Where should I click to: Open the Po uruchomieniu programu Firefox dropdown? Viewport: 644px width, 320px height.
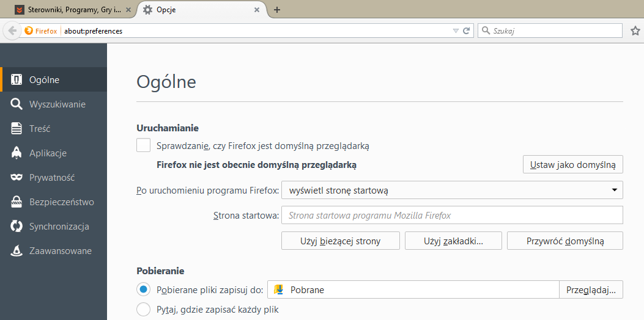(452, 190)
